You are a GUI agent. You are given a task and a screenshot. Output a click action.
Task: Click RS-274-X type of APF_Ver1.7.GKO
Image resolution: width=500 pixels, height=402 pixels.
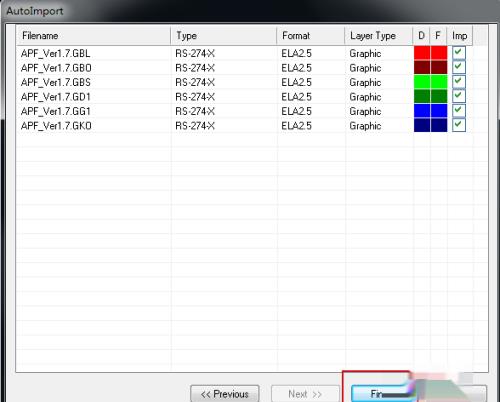195,126
